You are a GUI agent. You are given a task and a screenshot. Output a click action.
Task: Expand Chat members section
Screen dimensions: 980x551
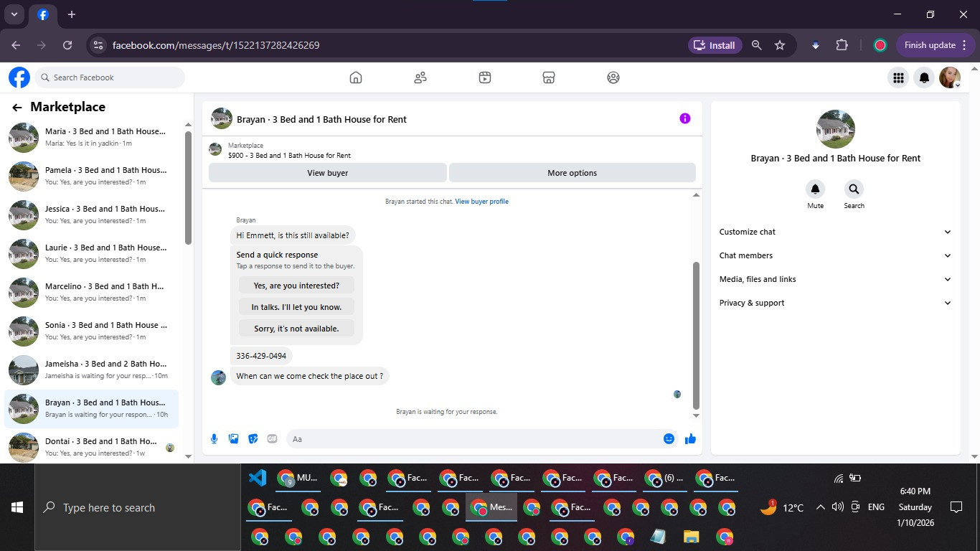point(836,255)
